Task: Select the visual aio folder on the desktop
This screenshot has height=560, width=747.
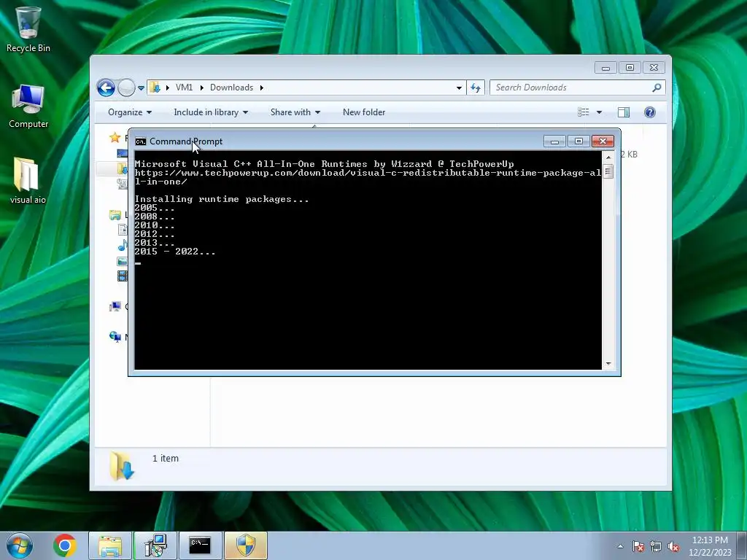Action: coord(28,181)
